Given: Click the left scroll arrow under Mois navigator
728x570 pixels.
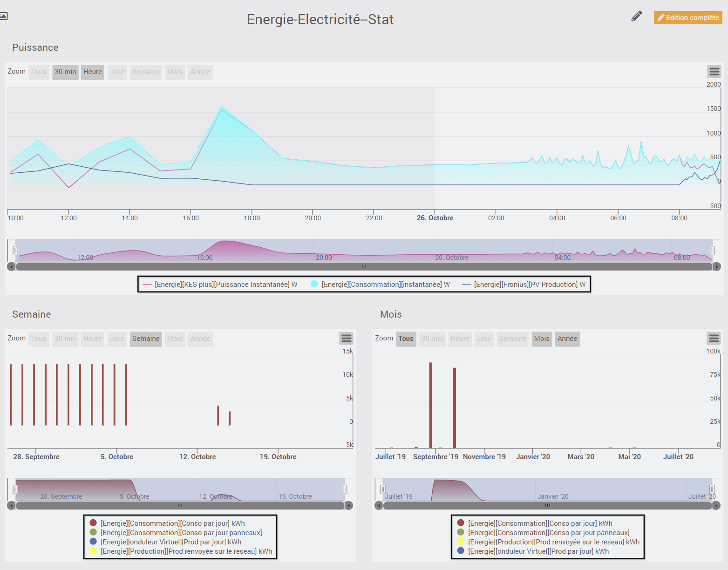Looking at the screenshot, I should [x=379, y=505].
